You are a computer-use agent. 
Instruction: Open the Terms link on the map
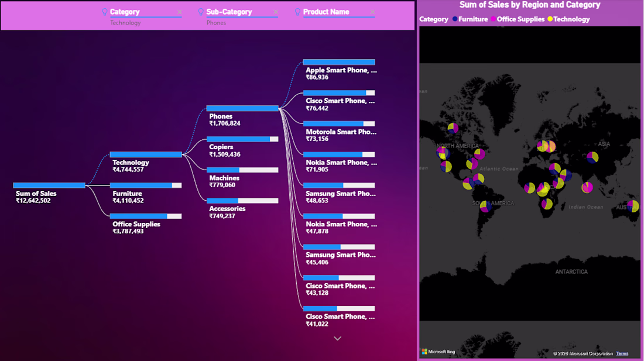(x=622, y=353)
